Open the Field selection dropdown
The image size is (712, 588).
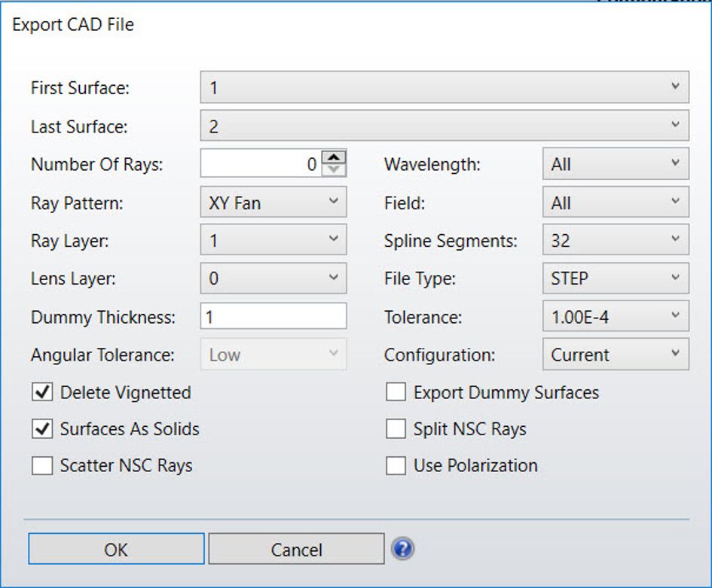[x=616, y=203]
